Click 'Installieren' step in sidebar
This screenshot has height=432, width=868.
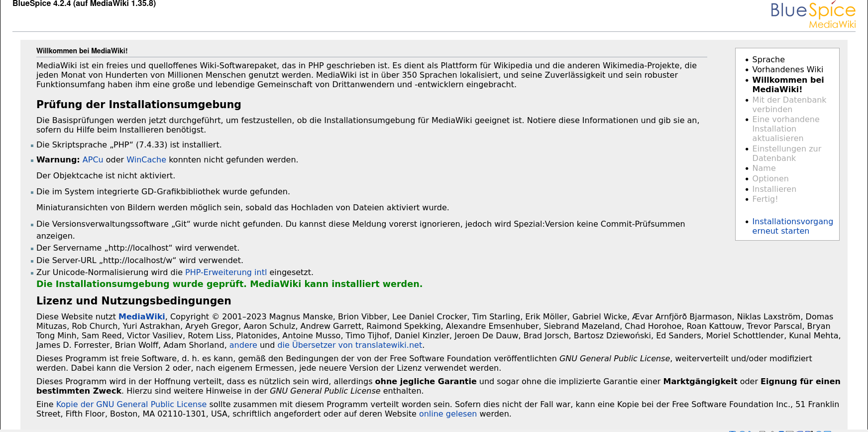coord(774,189)
